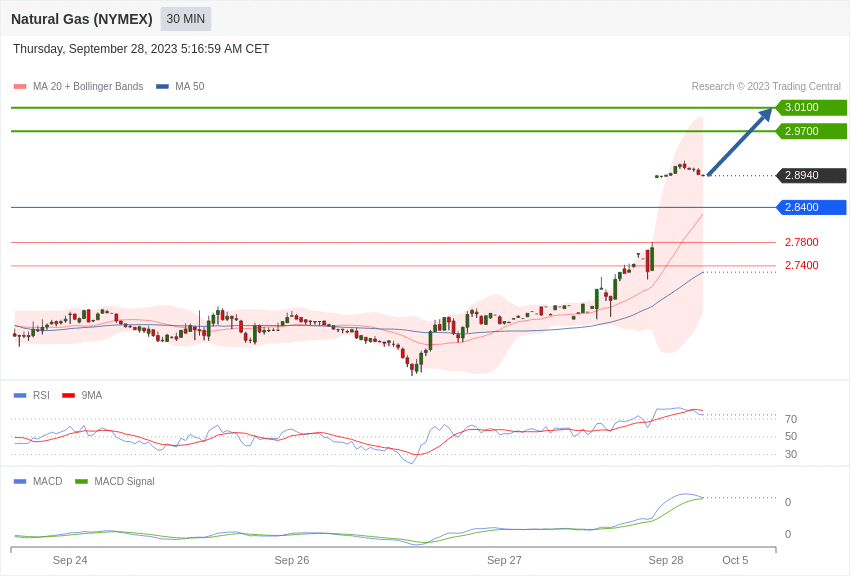Click the Natural Gas (NYMEX) title
Screen dimensions: 850x576
pyautogui.click(x=82, y=19)
